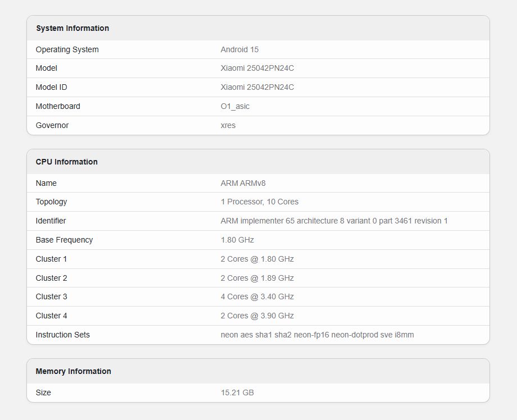
Task: Click the System Information header
Action: (x=72, y=28)
